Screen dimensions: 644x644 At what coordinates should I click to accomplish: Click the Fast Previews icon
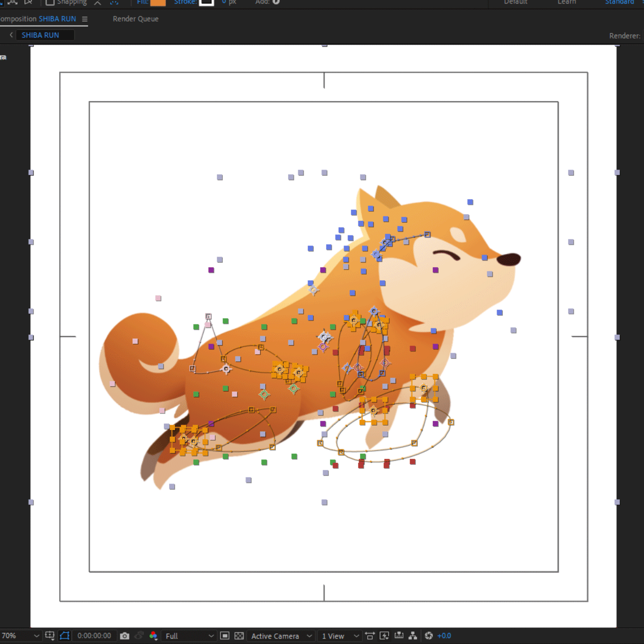tap(384, 636)
